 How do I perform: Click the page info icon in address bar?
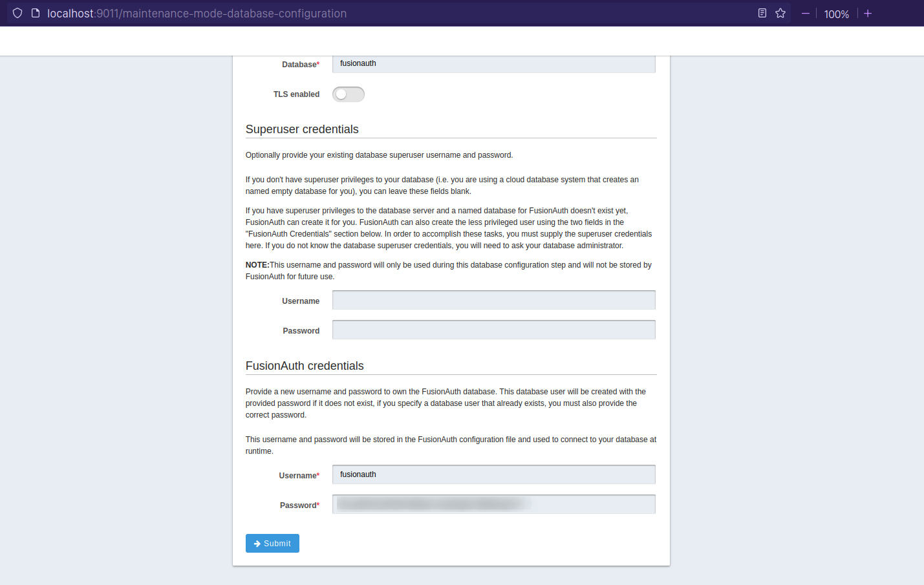[x=36, y=13]
